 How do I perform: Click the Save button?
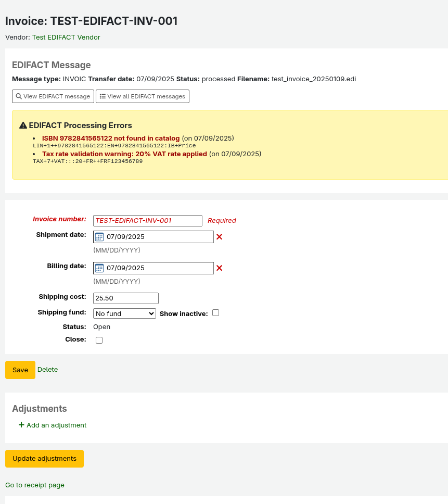[x=20, y=370]
